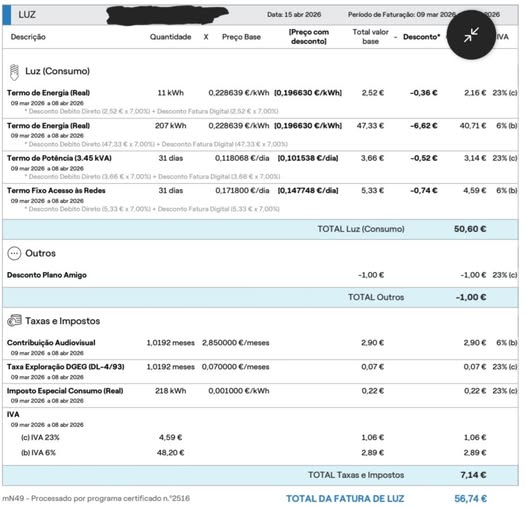Select the Termo Fixo Acesso às Redes row
This screenshot has width=526, height=509.
pos(260,200)
